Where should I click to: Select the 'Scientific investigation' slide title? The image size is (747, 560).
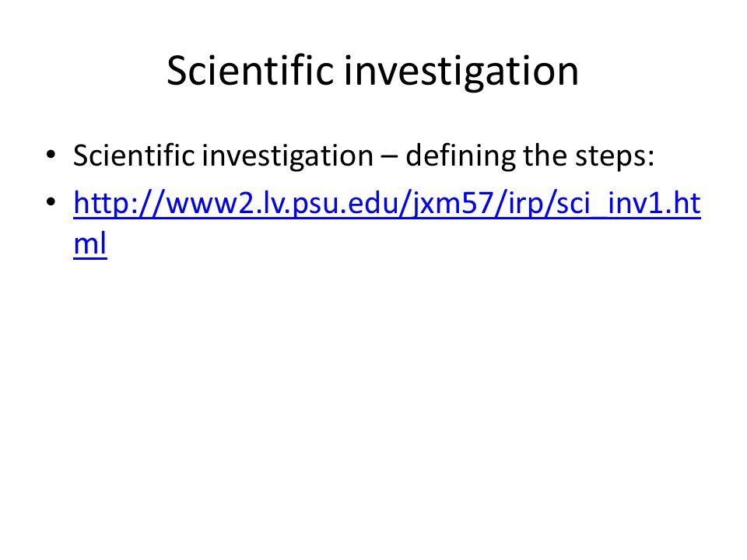point(373,71)
